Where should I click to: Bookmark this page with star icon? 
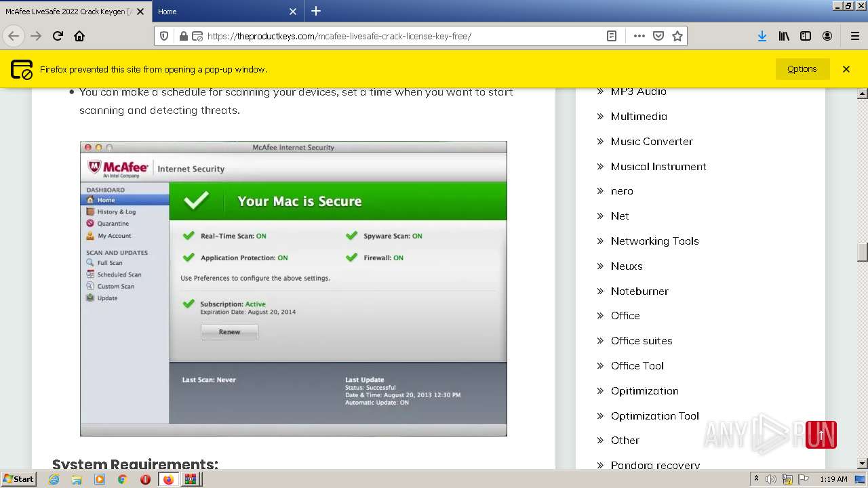click(x=677, y=36)
